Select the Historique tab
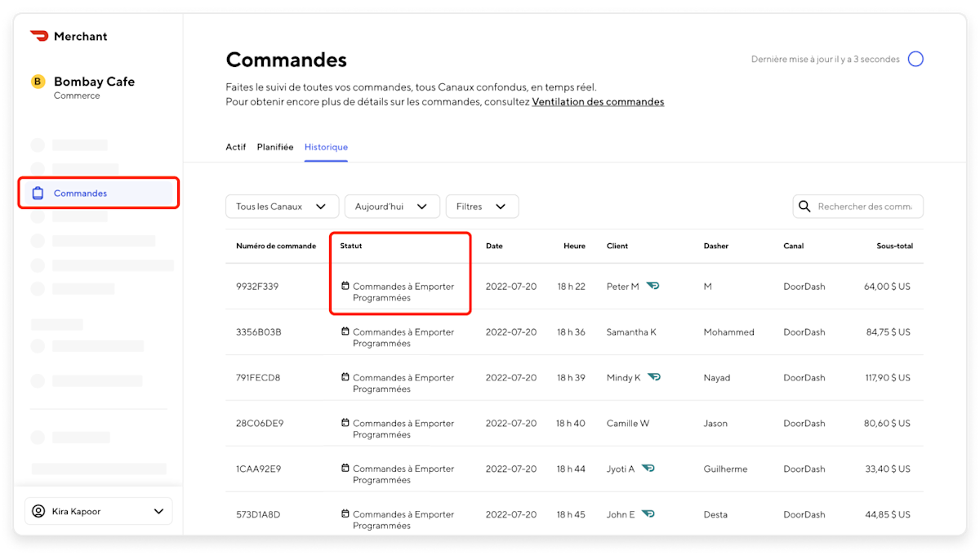The height and width of the screenshot is (560, 980). tap(326, 147)
